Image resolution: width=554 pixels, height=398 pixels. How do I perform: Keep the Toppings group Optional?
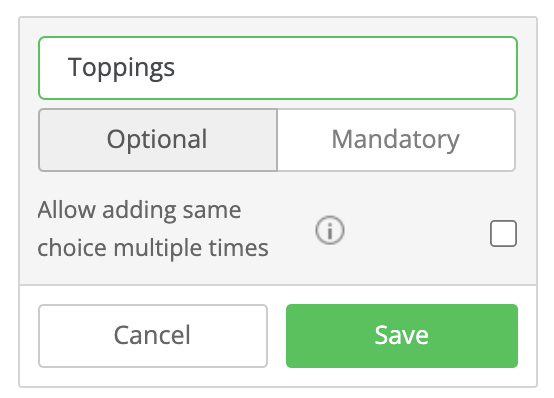click(x=158, y=140)
